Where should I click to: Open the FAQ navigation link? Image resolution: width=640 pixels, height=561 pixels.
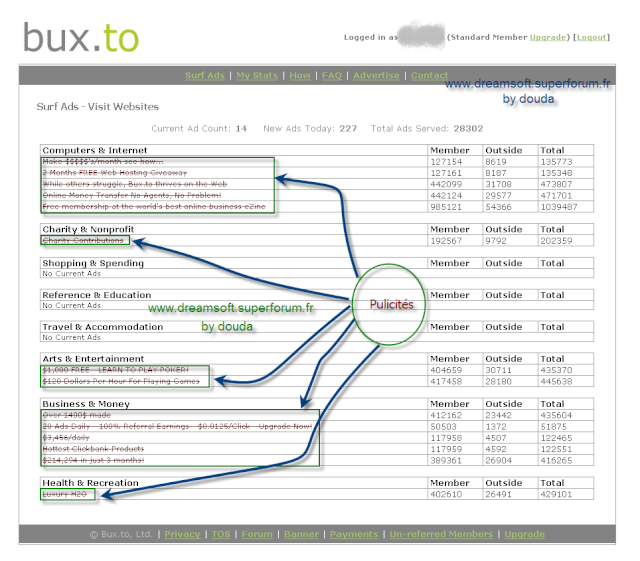[331, 76]
